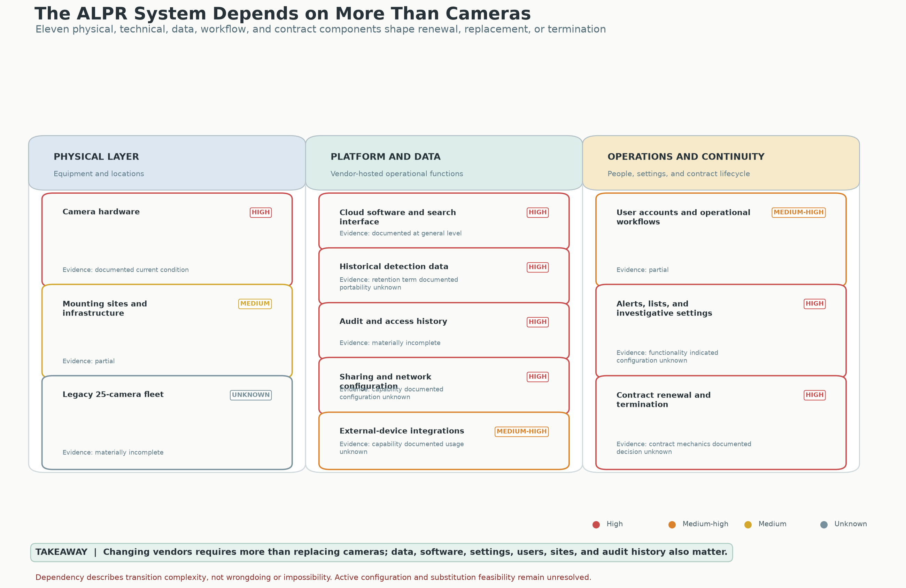This screenshot has width=906, height=588.
Task: Click the PHYSICAL LAYER column header
Action: point(167,163)
